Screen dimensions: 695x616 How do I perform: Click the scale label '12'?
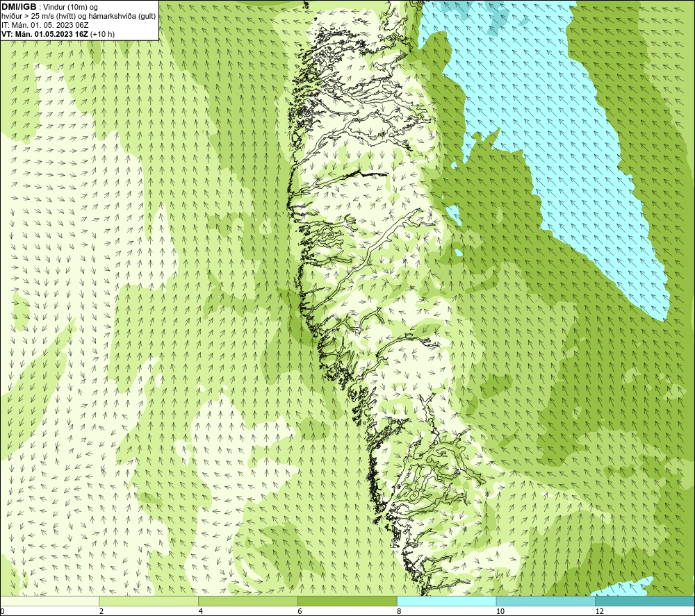point(600,611)
